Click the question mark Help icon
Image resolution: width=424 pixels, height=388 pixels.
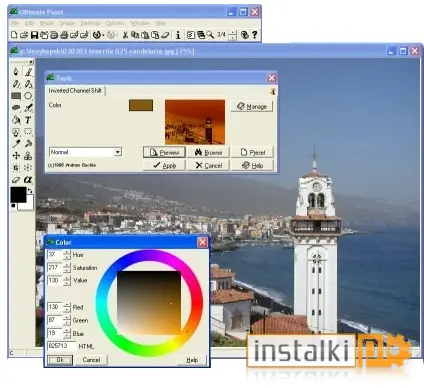[255, 35]
